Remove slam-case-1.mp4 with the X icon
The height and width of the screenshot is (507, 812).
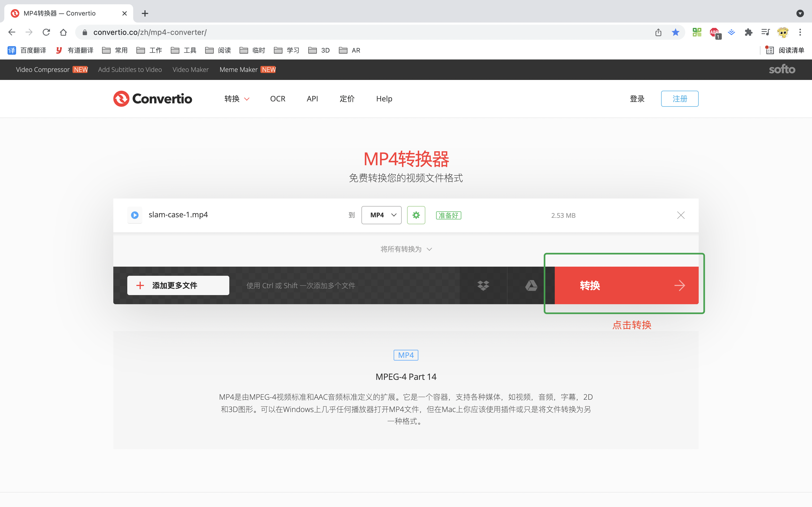pyautogui.click(x=680, y=215)
